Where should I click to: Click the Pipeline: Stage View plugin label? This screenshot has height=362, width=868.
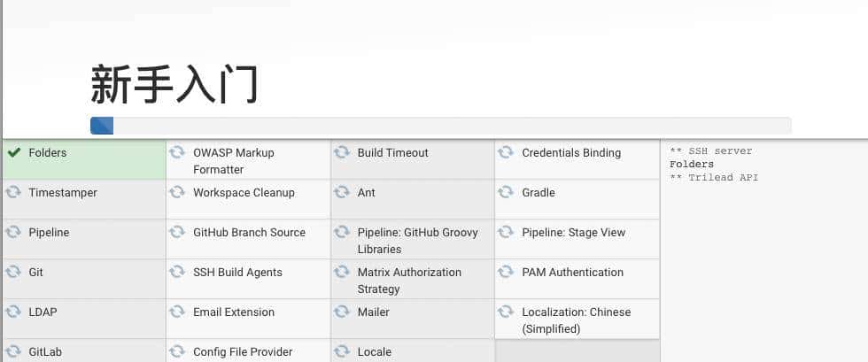tap(573, 232)
